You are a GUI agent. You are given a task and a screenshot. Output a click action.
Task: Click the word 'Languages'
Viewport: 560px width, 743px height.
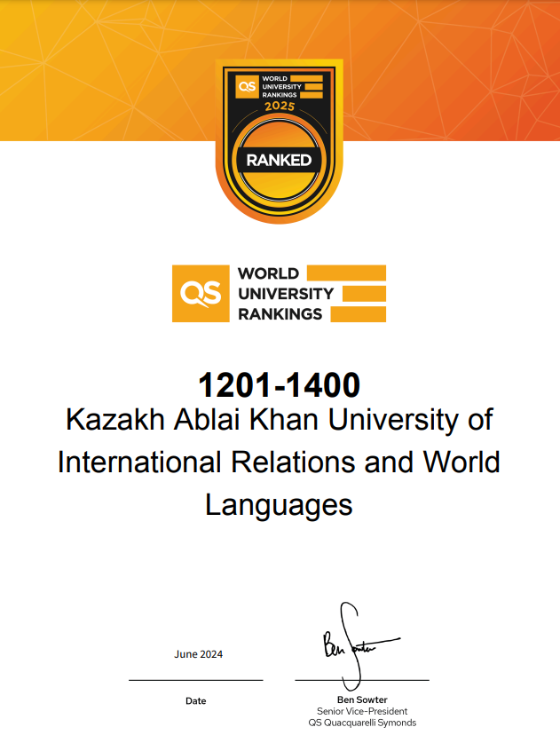[x=279, y=505]
